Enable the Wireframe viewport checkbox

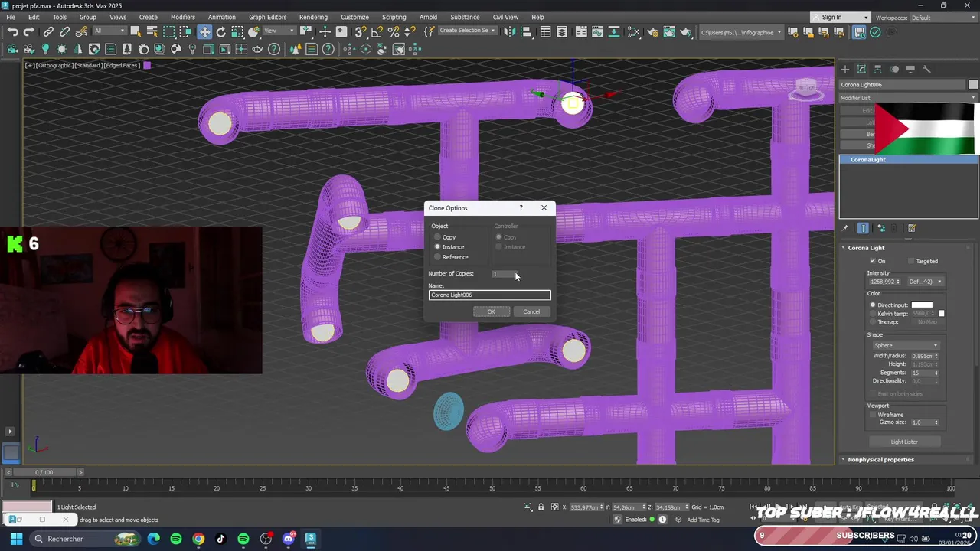tap(873, 415)
